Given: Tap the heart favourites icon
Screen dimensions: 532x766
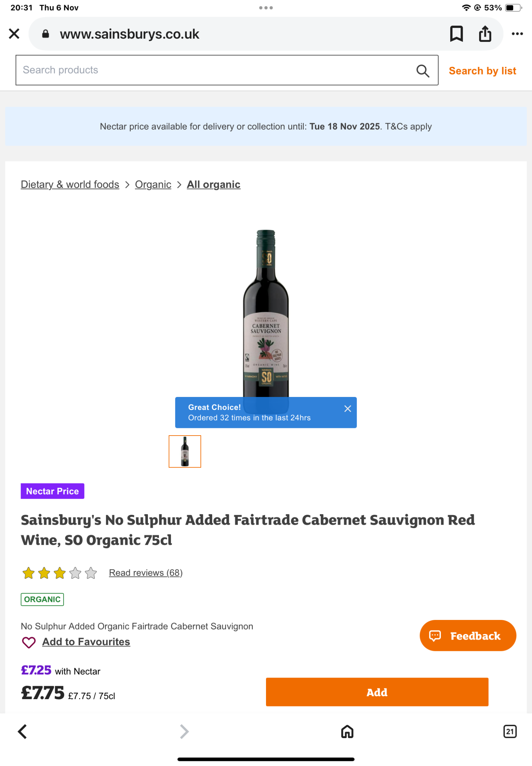Looking at the screenshot, I should click(29, 642).
